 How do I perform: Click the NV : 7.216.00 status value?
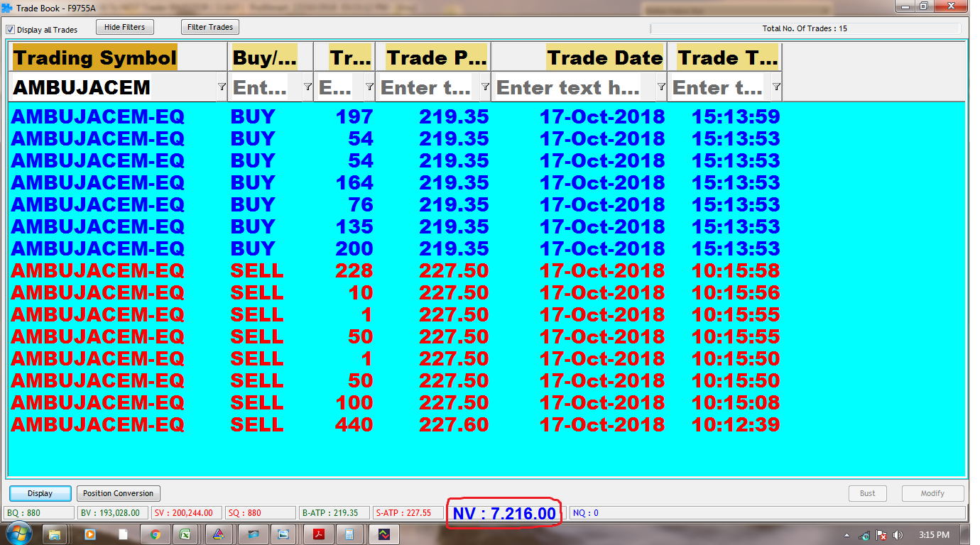coord(504,513)
